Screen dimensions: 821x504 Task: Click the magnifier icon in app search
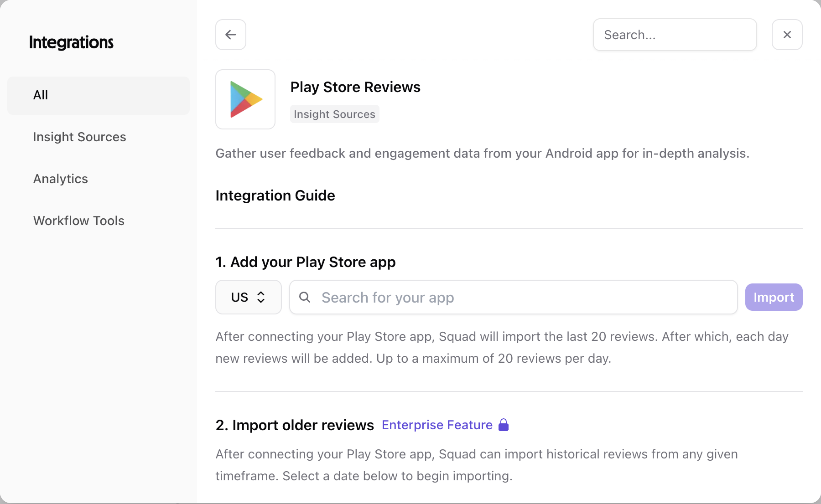305,297
